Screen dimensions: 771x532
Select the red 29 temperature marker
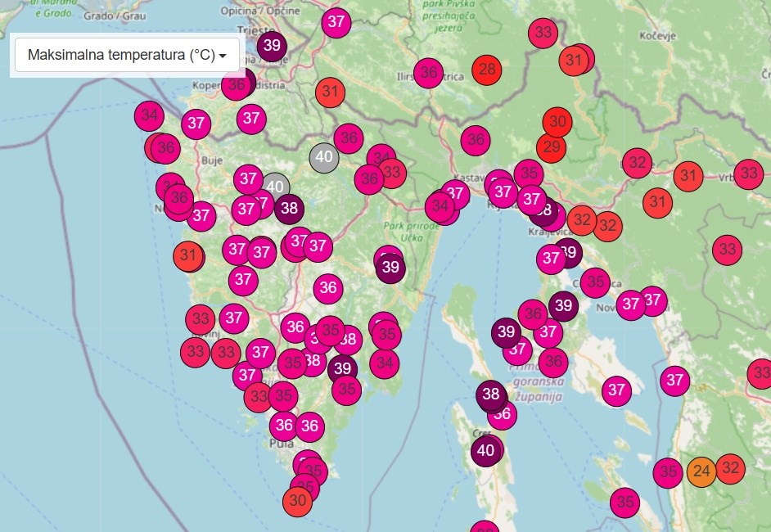(x=551, y=147)
